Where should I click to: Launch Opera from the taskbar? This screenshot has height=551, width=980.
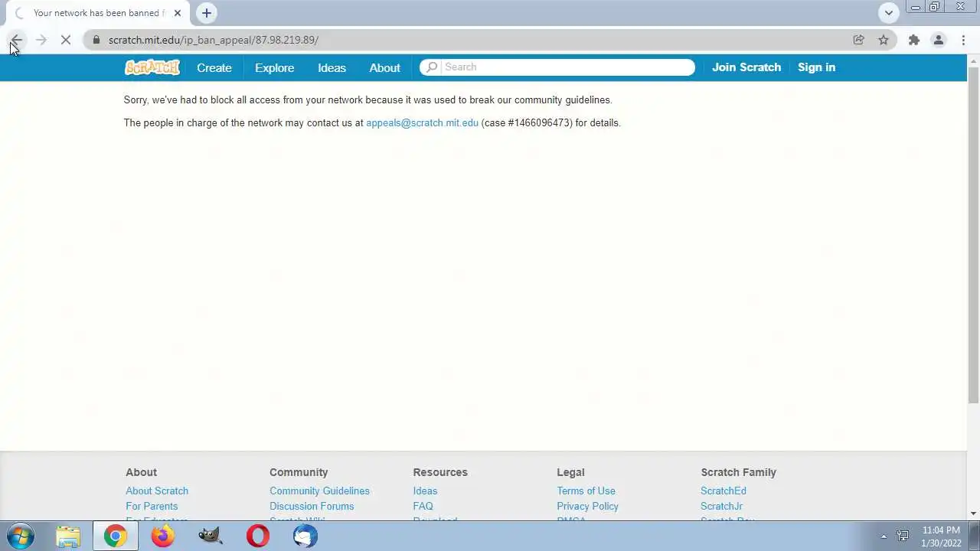(x=258, y=536)
